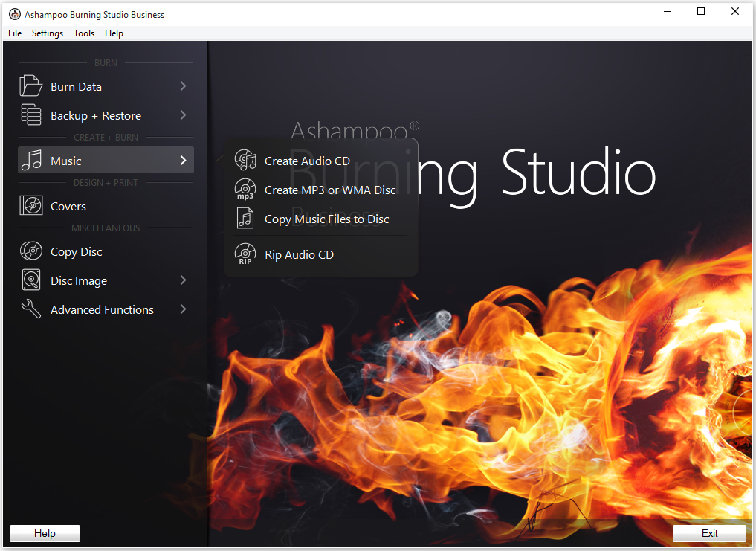Maximize the Ashampoo Burning Studio window
The height and width of the screenshot is (551, 756).
point(701,12)
